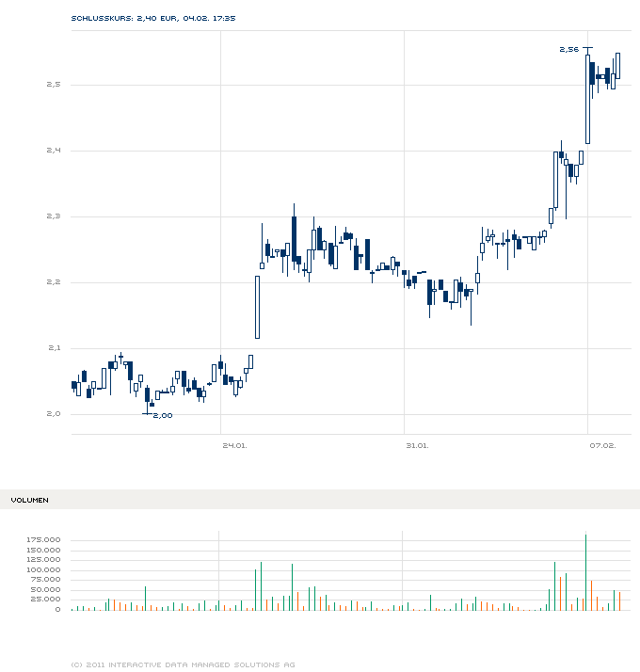Click the 2,0 price axis label
Viewport: 640px width, 672px height.
pyautogui.click(x=54, y=414)
